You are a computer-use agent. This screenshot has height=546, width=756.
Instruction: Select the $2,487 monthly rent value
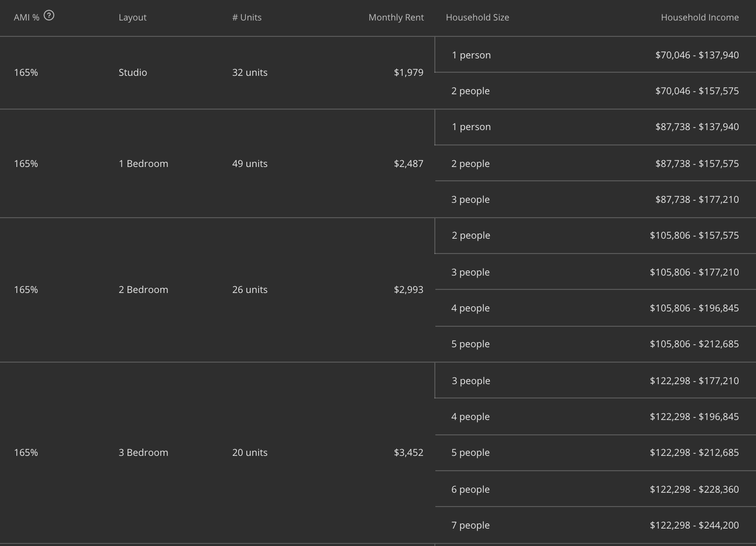[x=408, y=164]
